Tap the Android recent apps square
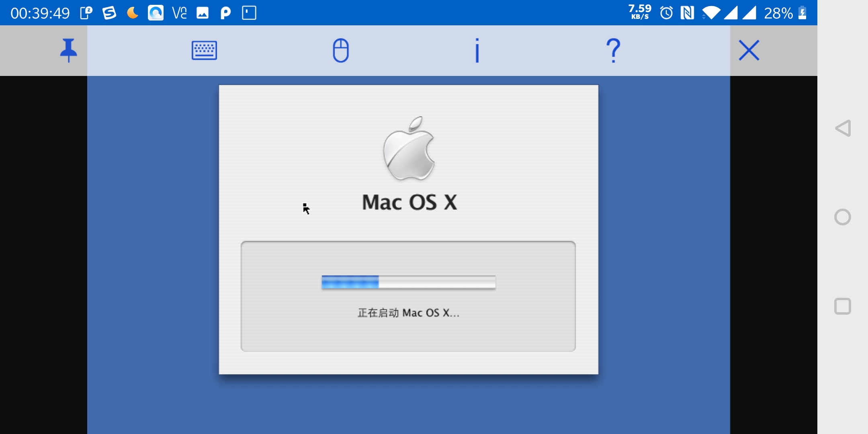Image resolution: width=868 pixels, height=434 pixels. click(x=843, y=306)
